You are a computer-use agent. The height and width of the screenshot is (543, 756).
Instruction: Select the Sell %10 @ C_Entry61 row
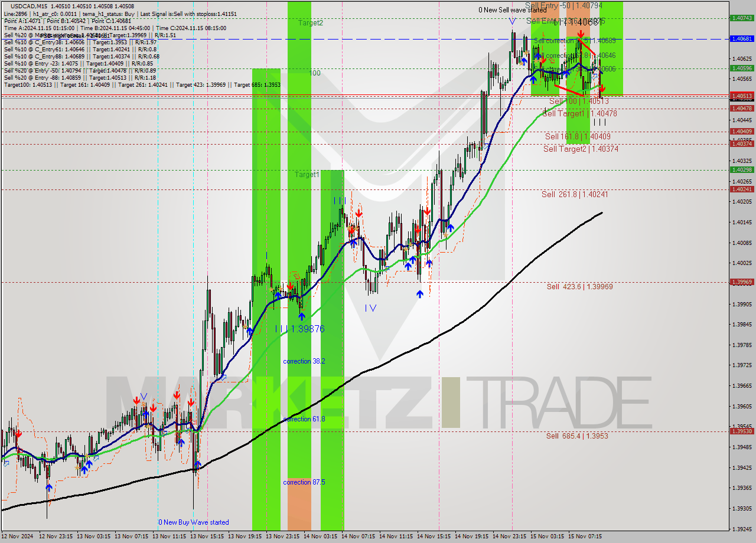pos(80,49)
